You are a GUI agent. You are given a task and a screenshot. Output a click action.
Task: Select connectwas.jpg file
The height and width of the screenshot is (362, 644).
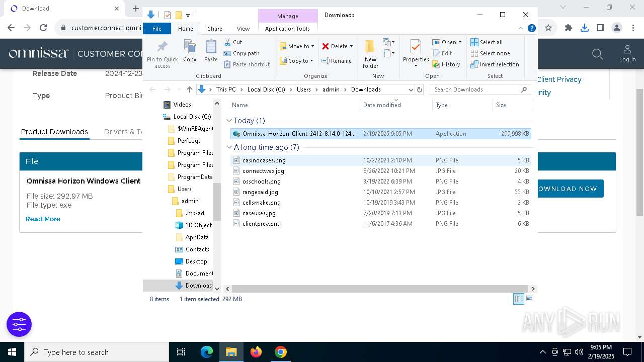[x=381, y=171]
